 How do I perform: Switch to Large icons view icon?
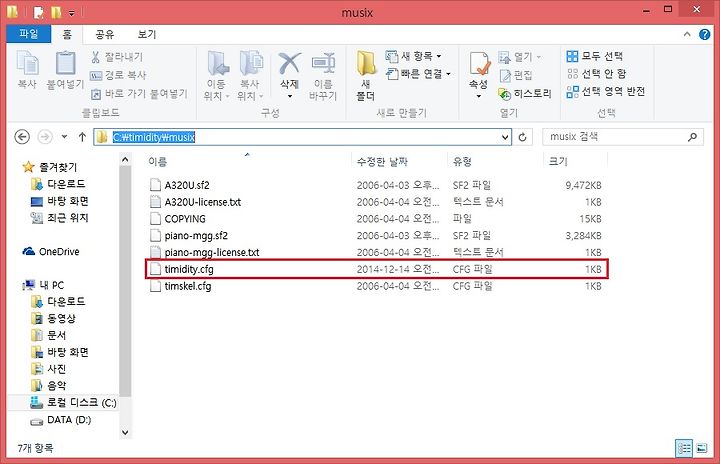tap(702, 448)
